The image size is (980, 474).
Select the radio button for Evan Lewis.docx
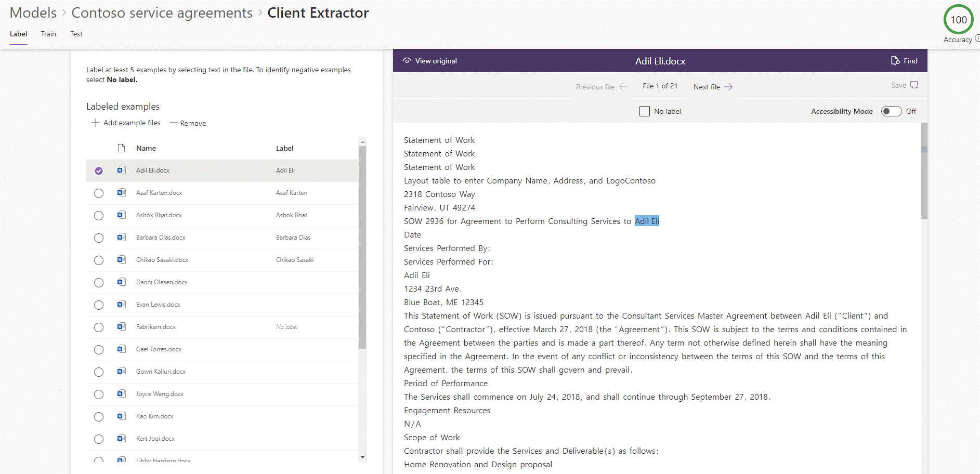99,305
